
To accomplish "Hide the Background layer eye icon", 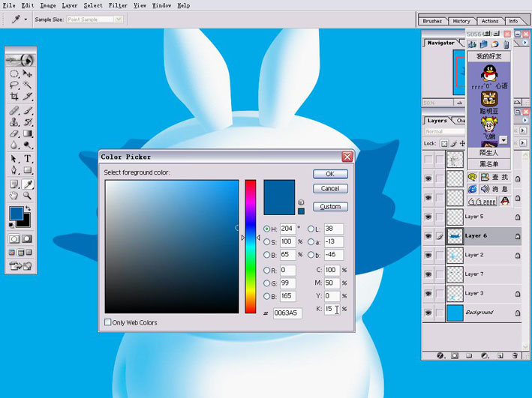I will click(x=428, y=313).
